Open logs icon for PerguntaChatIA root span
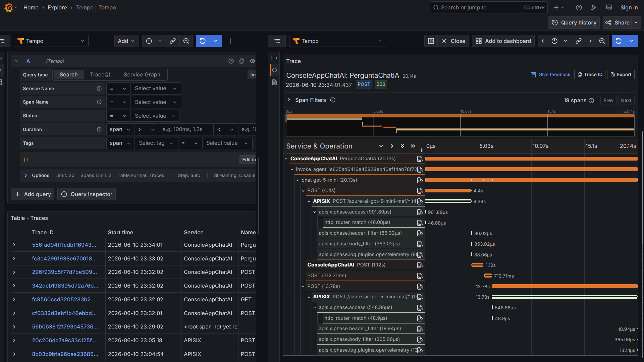644x362 pixels. (x=420, y=159)
